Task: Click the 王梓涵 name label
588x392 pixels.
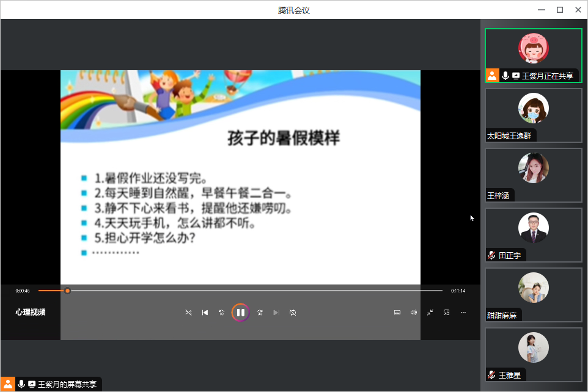Action: pyautogui.click(x=498, y=195)
